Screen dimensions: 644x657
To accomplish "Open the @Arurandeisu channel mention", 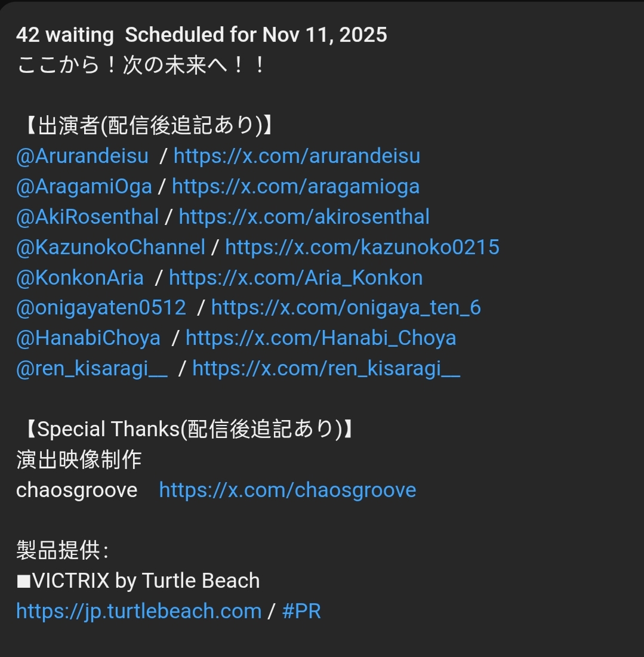I will click(82, 156).
